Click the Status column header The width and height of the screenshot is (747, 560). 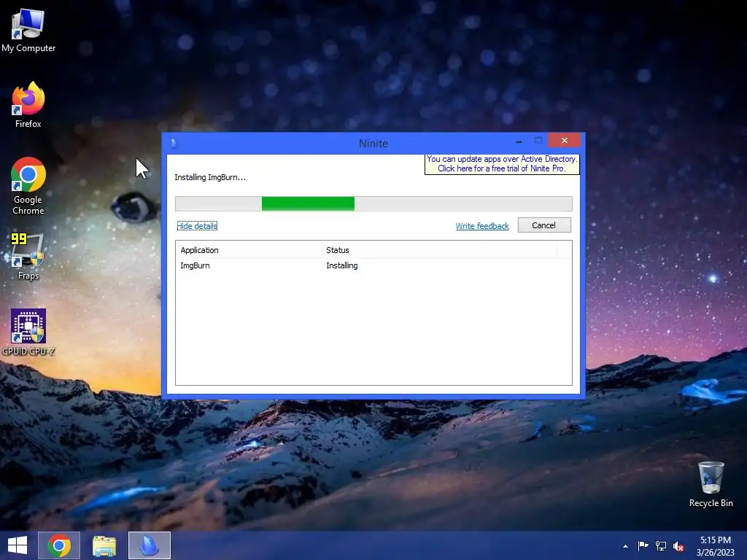point(439,250)
